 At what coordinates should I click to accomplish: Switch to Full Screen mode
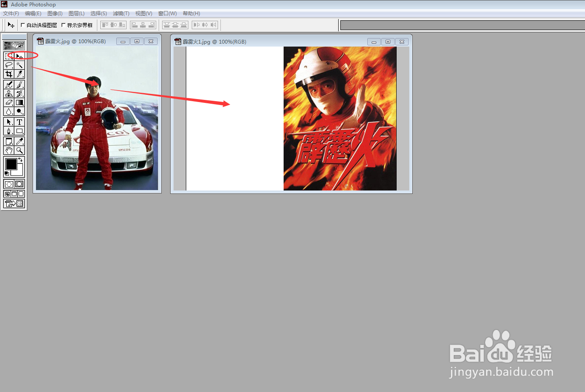pyautogui.click(x=21, y=194)
